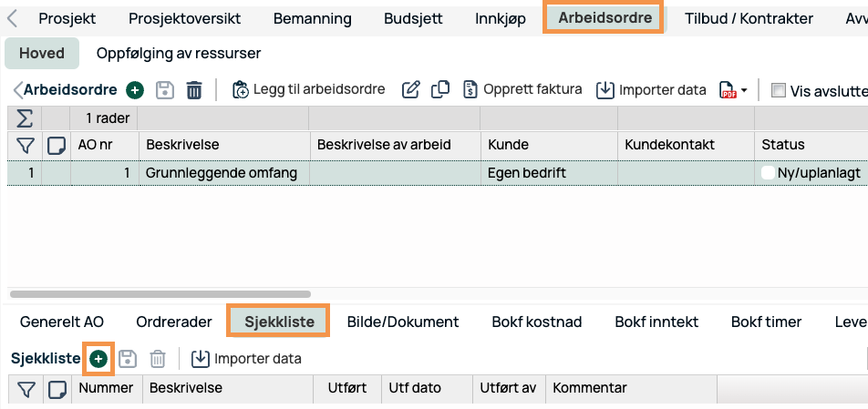Add a new Sjekkliste item
868x409 pixels.
tap(98, 359)
